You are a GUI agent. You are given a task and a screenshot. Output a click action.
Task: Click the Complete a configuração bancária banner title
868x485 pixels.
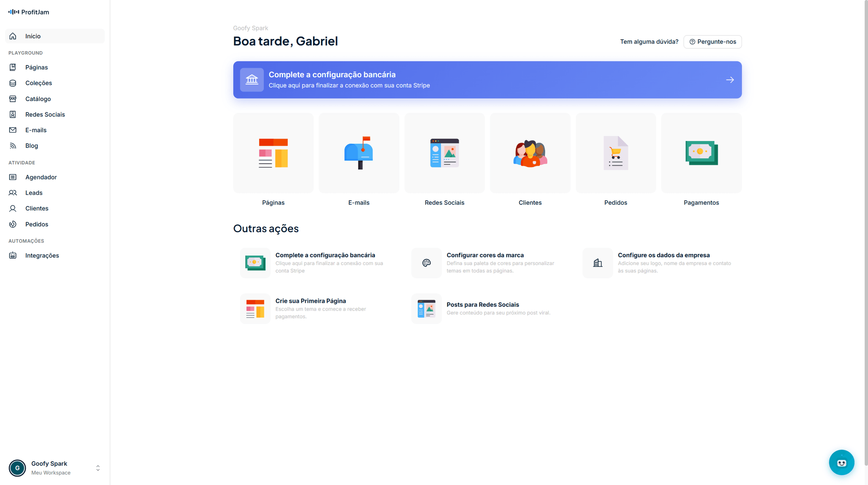pos(332,75)
